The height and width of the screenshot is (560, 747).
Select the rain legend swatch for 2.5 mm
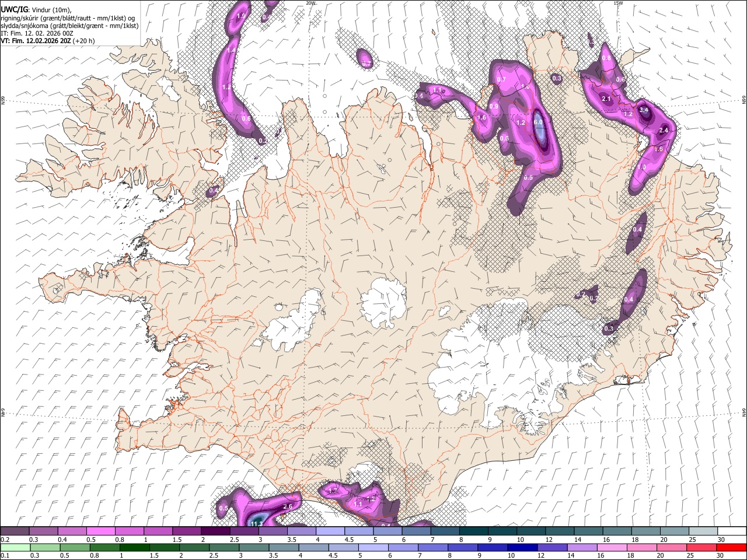pyautogui.click(x=224, y=548)
